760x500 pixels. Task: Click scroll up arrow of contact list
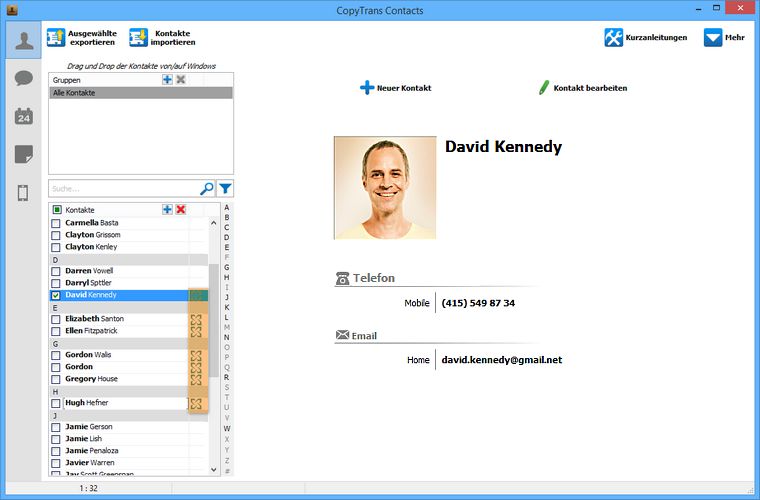214,223
